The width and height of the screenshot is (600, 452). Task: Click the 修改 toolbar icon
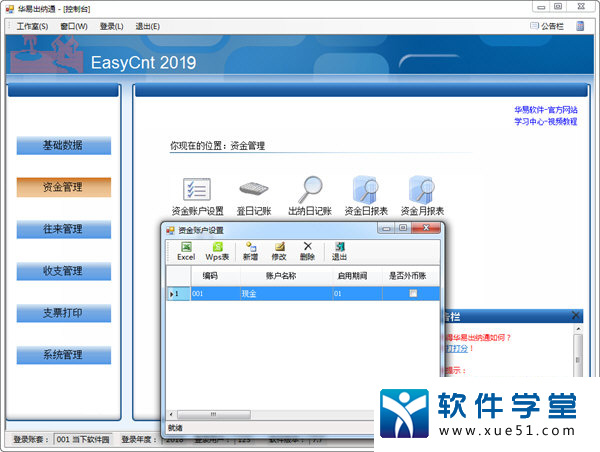click(x=279, y=251)
